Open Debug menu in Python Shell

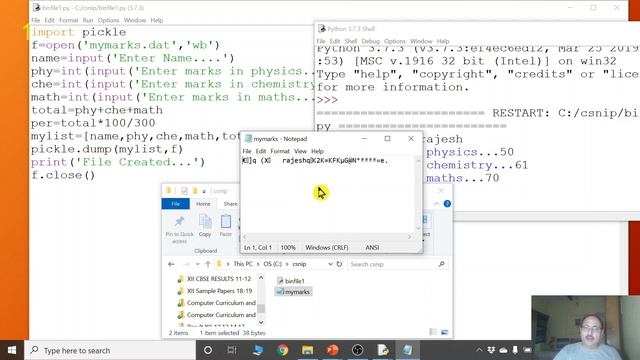(370, 41)
